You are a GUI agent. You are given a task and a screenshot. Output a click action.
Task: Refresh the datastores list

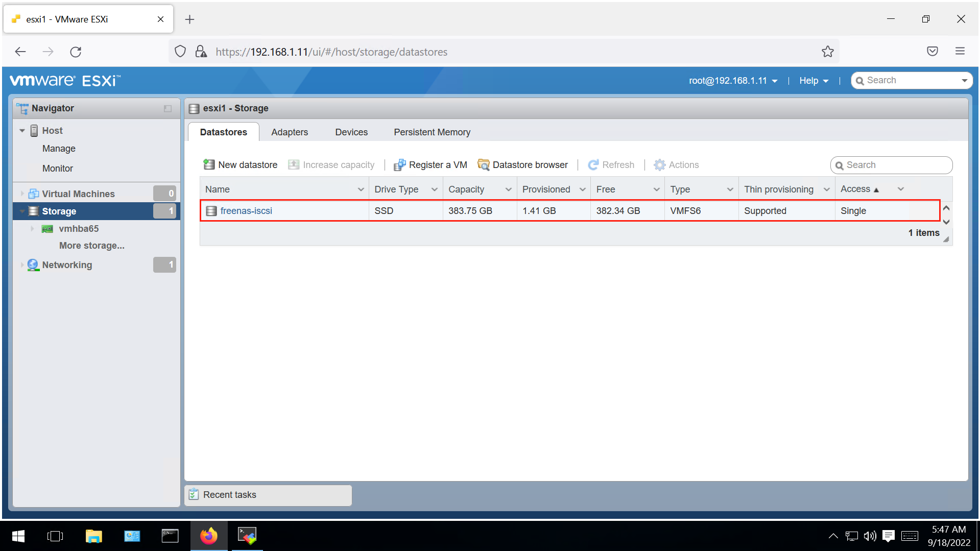611,164
